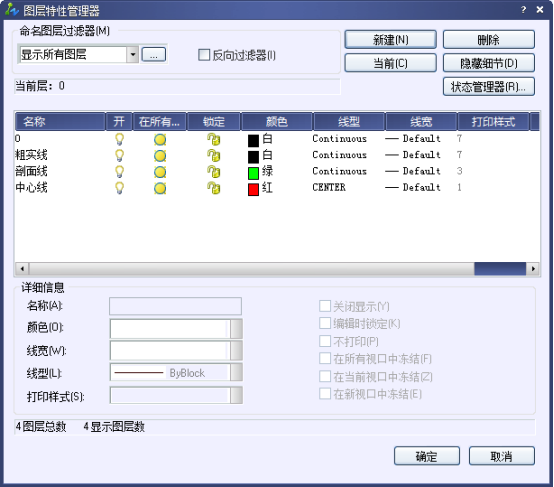Click the app icon in the title bar

point(12,10)
